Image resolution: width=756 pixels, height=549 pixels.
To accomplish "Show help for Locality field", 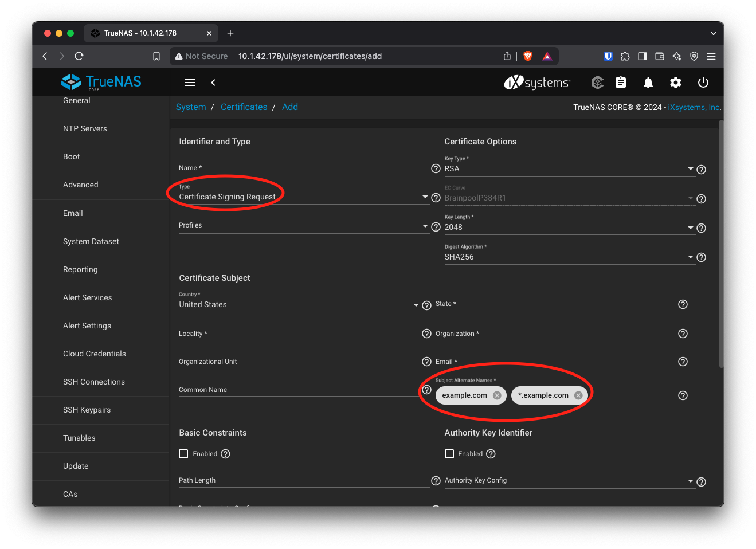I will click(426, 334).
